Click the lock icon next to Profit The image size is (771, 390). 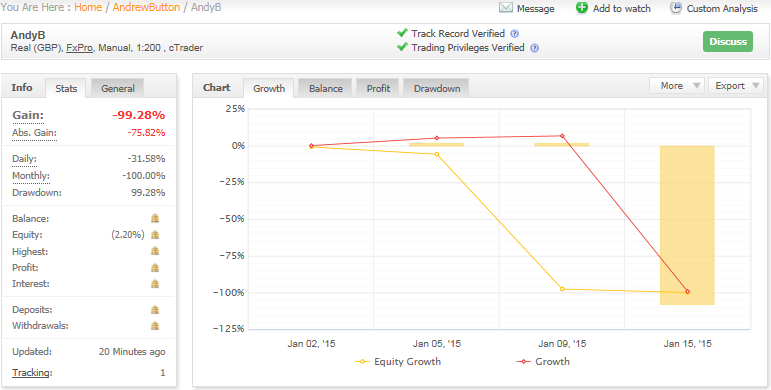155,268
